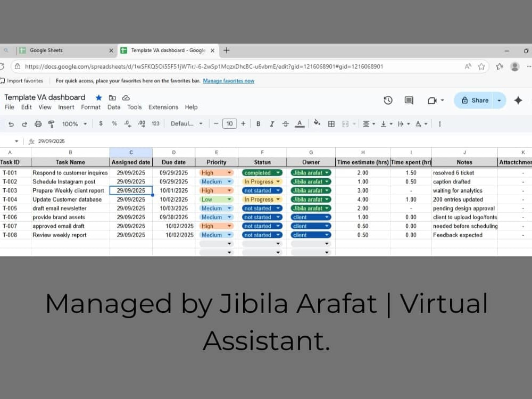Viewport: 532px width, 399px height.
Task: Move document using folder icon
Action: (x=112, y=98)
